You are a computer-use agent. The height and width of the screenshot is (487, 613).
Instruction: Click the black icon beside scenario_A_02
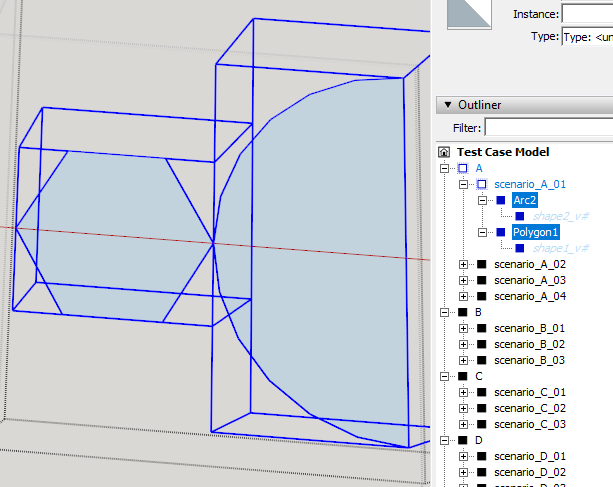pyautogui.click(x=482, y=264)
